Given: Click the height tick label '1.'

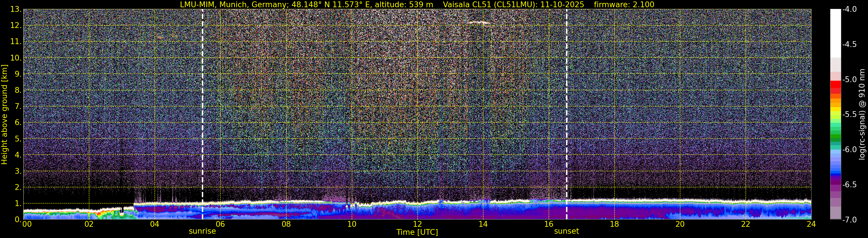Looking at the screenshot, I should (18, 204).
